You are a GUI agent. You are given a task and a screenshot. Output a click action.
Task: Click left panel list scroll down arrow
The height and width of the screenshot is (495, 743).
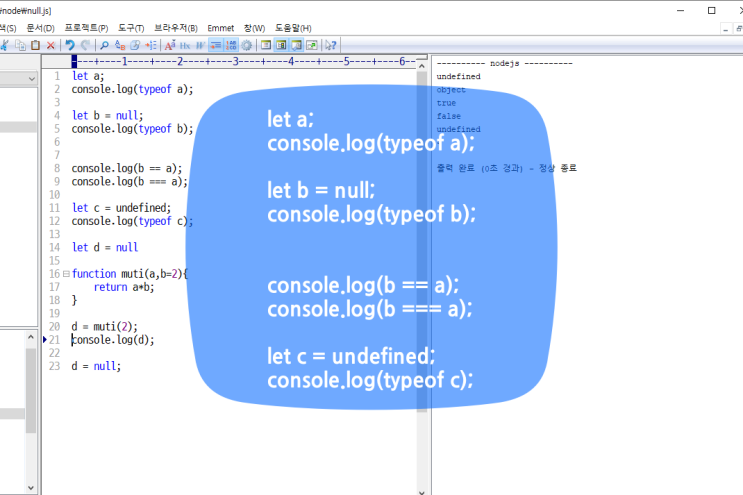coord(31,487)
